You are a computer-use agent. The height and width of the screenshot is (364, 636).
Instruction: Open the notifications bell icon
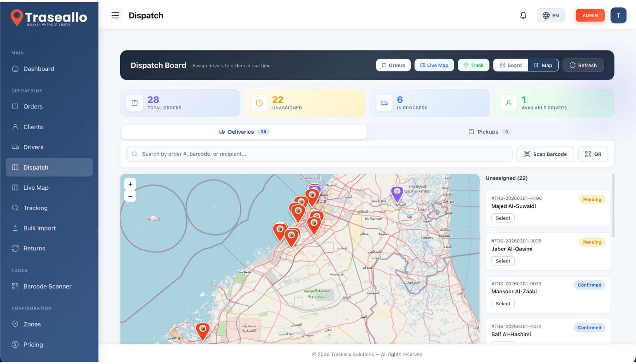[x=523, y=15]
